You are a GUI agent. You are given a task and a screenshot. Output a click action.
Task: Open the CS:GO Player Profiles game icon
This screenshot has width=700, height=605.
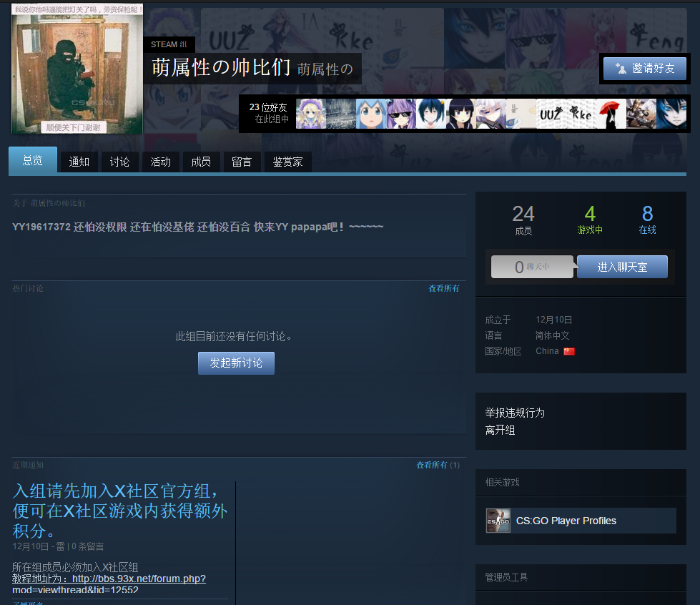pyautogui.click(x=498, y=521)
